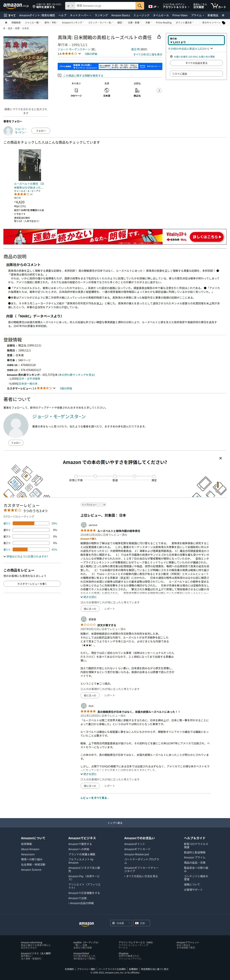Viewport: 230px width, 980px height.
Task: Click the star rating beside 3.4 under title
Action: tap(69, 54)
